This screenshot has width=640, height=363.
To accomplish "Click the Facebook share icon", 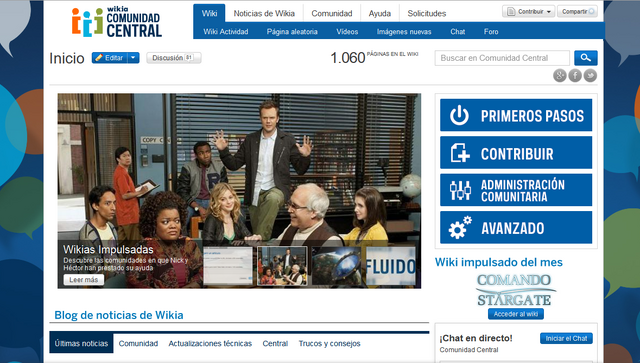I will (575, 76).
